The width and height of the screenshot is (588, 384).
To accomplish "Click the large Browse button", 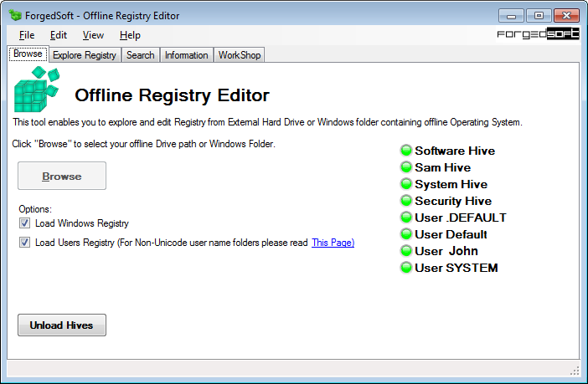I will 62,176.
